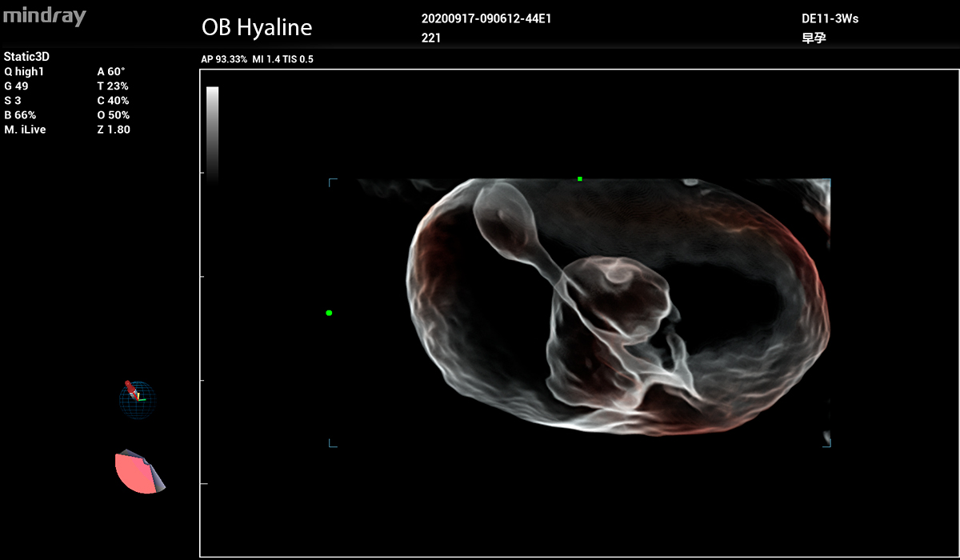Viewport: 960px width, 560px height.
Task: Click the T 23% threshold value
Action: 113,86
